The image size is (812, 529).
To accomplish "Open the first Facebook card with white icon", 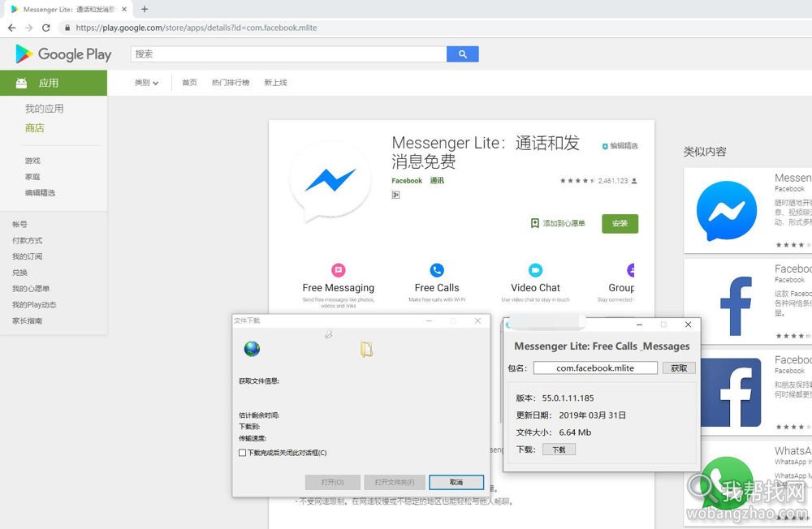I will pyautogui.click(x=748, y=302).
